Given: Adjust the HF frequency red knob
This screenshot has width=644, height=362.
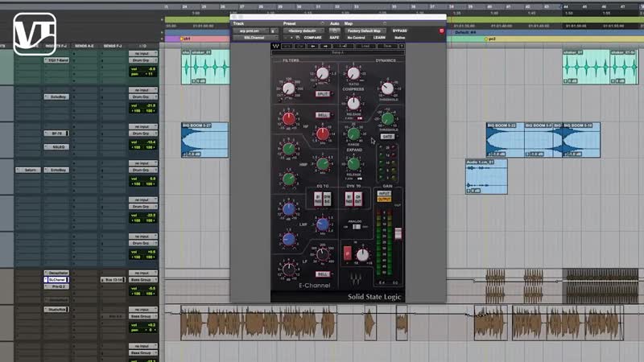Looking at the screenshot, I should pyautogui.click(x=323, y=134).
